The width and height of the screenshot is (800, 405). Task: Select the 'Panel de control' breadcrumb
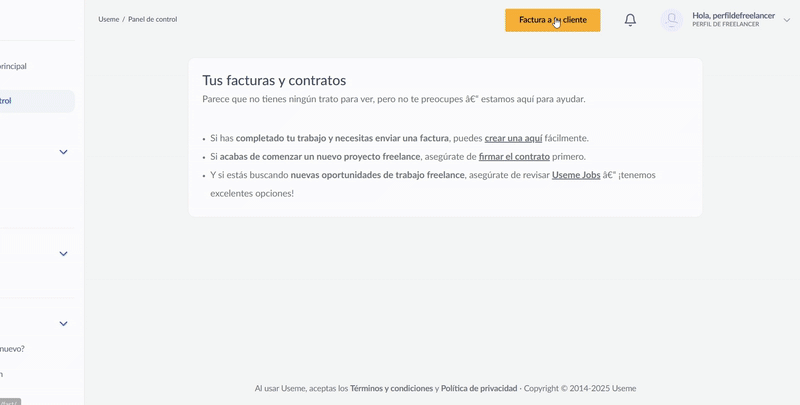point(152,19)
